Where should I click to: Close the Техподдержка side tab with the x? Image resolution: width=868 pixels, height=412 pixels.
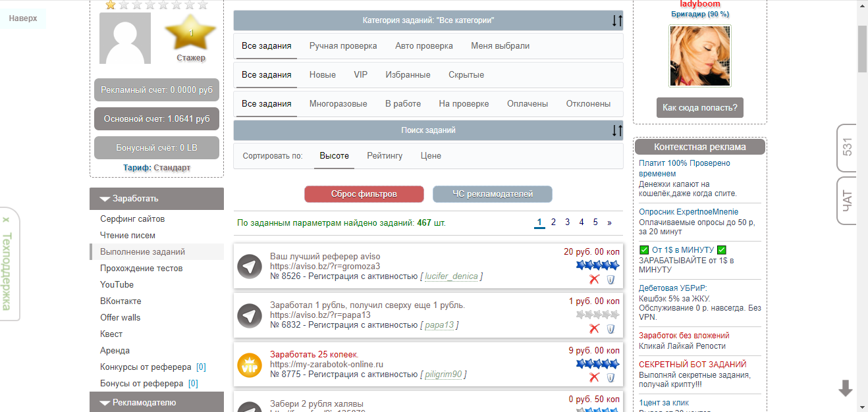[6, 219]
